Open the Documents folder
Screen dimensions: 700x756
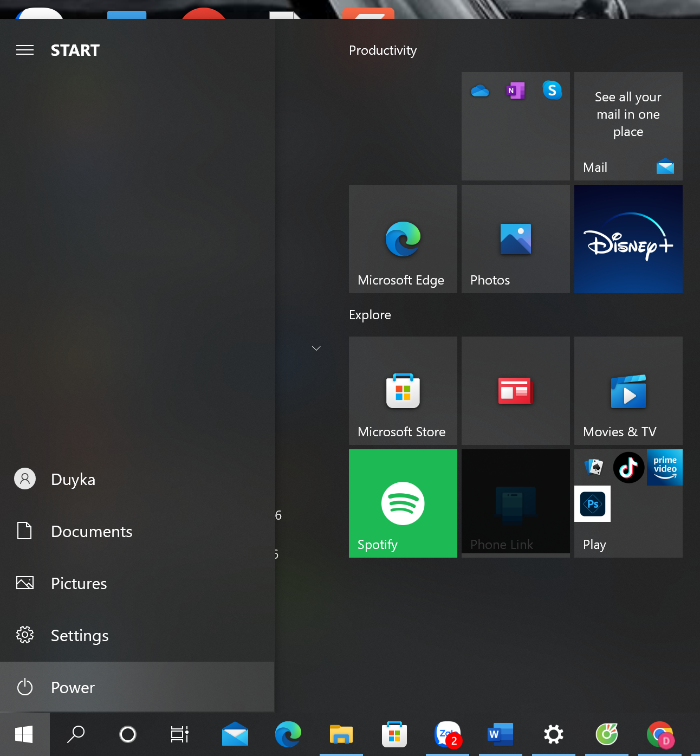coord(137,531)
